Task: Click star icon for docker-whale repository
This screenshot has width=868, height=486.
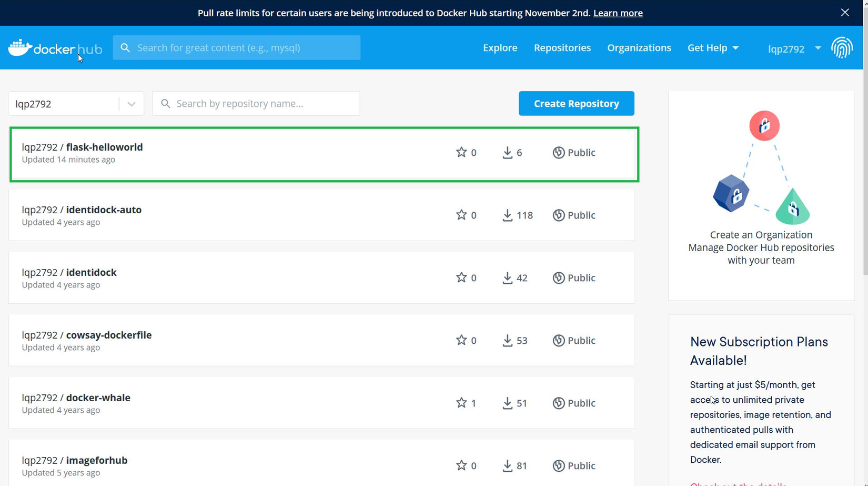Action: pyautogui.click(x=461, y=403)
